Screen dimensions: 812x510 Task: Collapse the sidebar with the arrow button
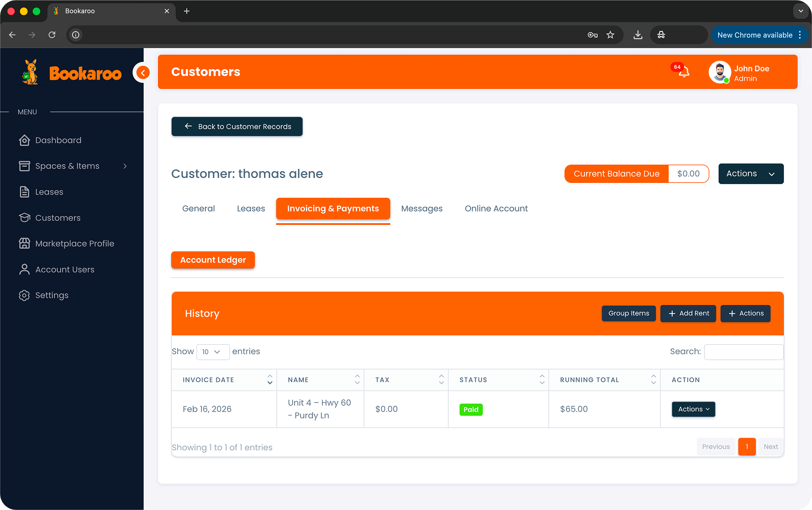click(x=143, y=72)
